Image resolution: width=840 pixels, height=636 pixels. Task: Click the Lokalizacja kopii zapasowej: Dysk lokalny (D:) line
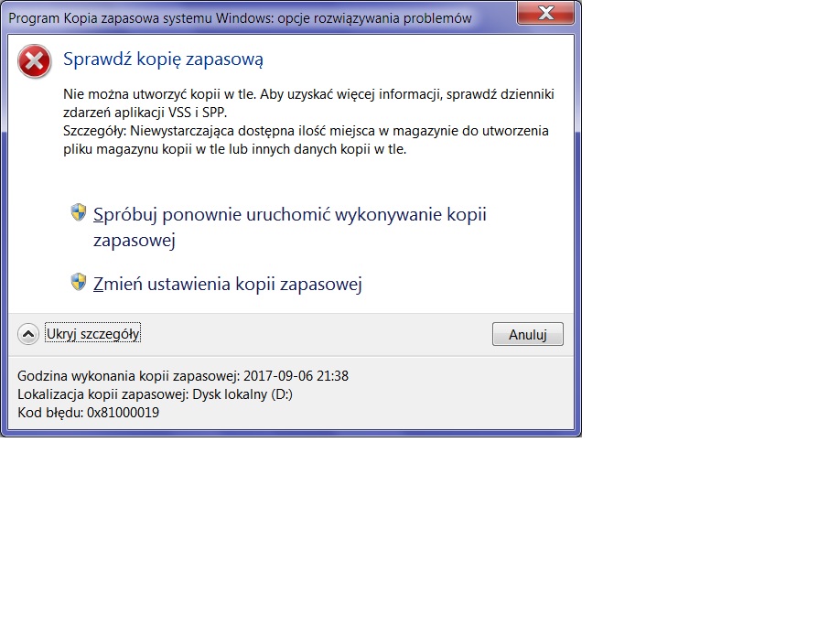[x=155, y=394]
